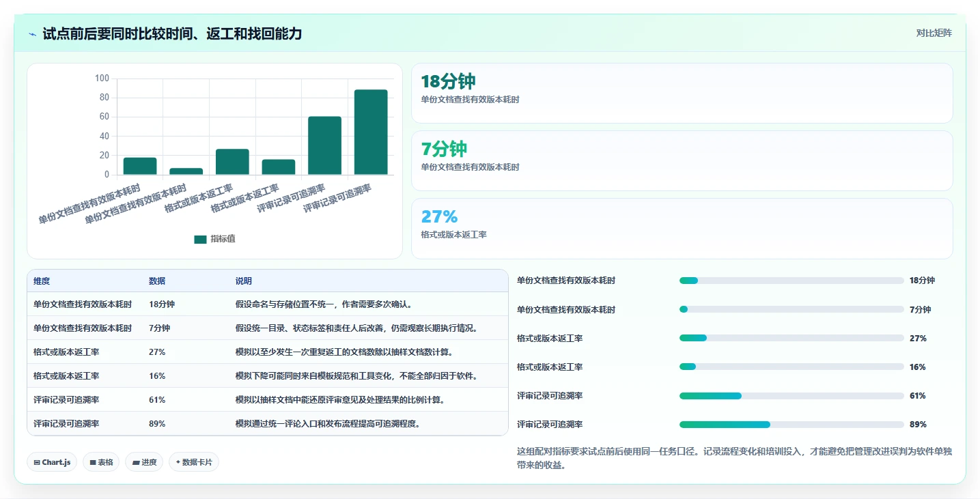This screenshot has height=499, width=980.
Task: Click the 格式或版本返工率 label of the 27% progress bar
Action: pos(550,338)
